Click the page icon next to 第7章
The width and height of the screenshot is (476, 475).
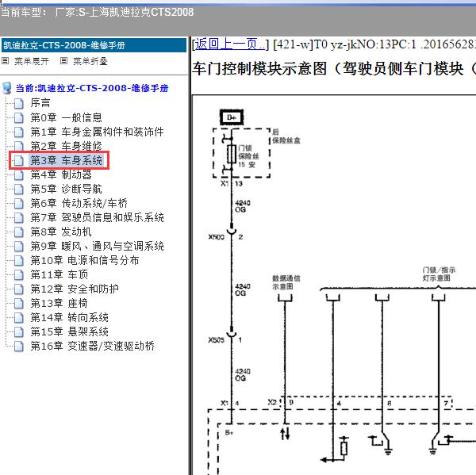(19, 217)
